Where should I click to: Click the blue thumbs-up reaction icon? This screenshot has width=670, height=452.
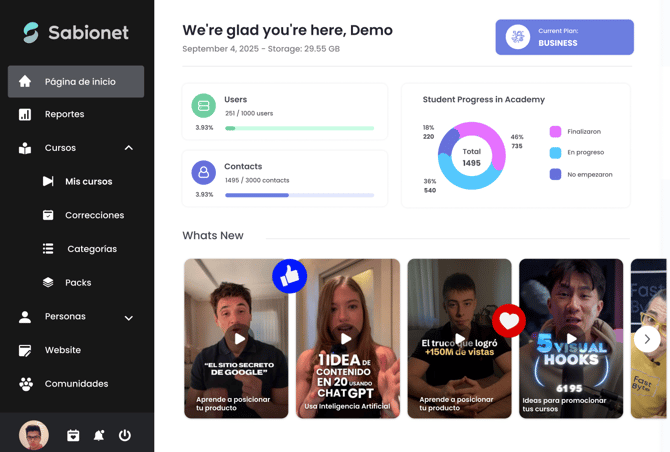(290, 276)
